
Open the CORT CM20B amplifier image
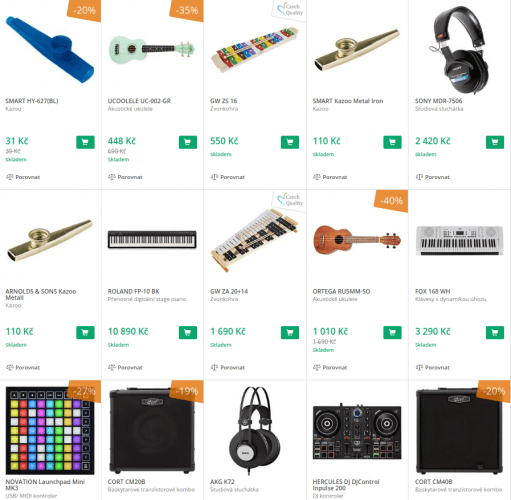coord(152,430)
